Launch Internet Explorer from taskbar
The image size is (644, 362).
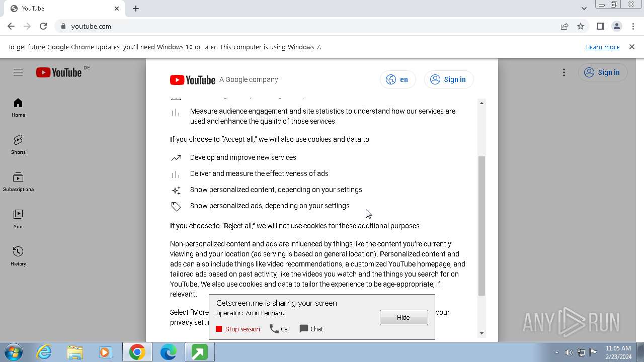pyautogui.click(x=44, y=352)
